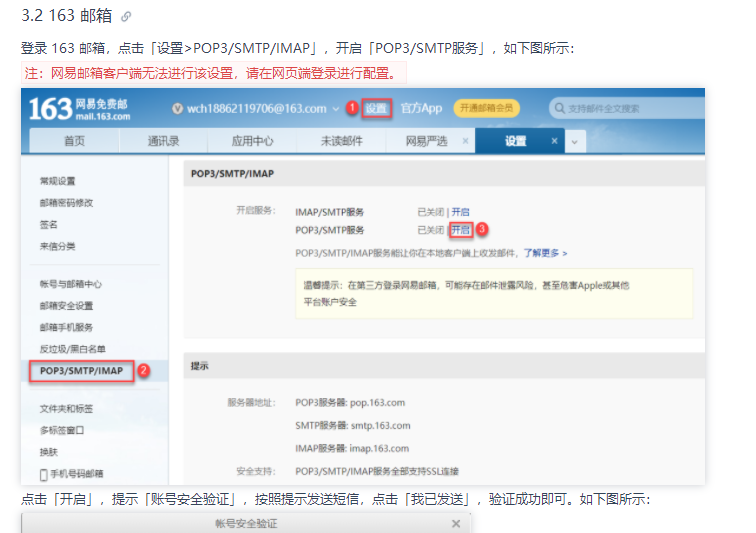The image size is (756, 533).
Task: Click the SMTP服务器: smtp.163.com text
Action: coord(353,425)
